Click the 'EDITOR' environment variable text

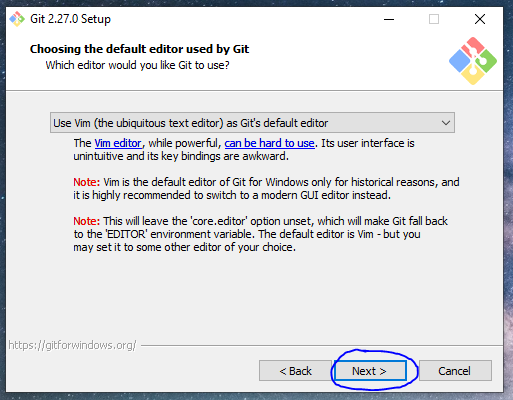coord(126,234)
